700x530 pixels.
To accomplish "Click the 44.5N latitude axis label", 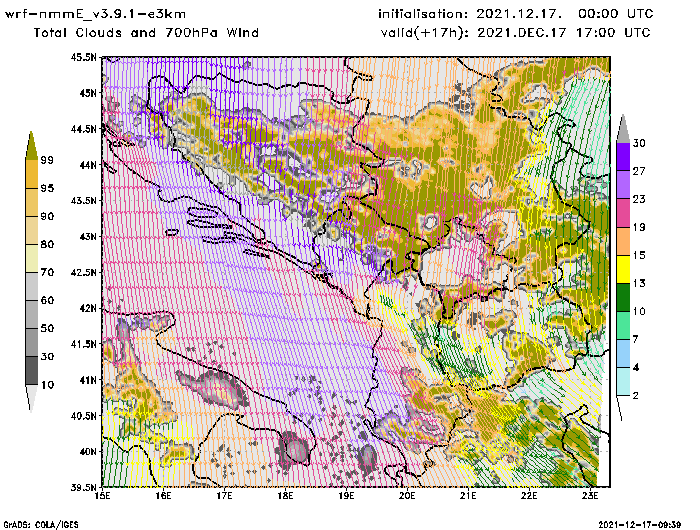I will 83,129.
